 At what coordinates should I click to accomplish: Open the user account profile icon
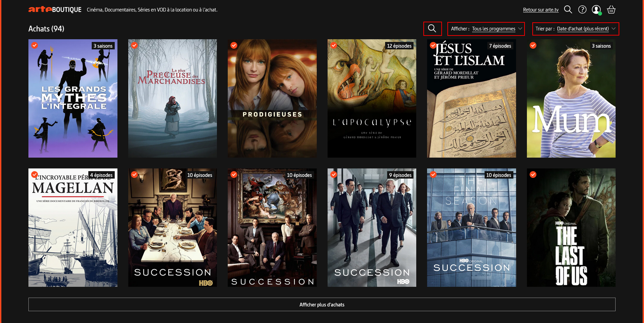tap(596, 9)
